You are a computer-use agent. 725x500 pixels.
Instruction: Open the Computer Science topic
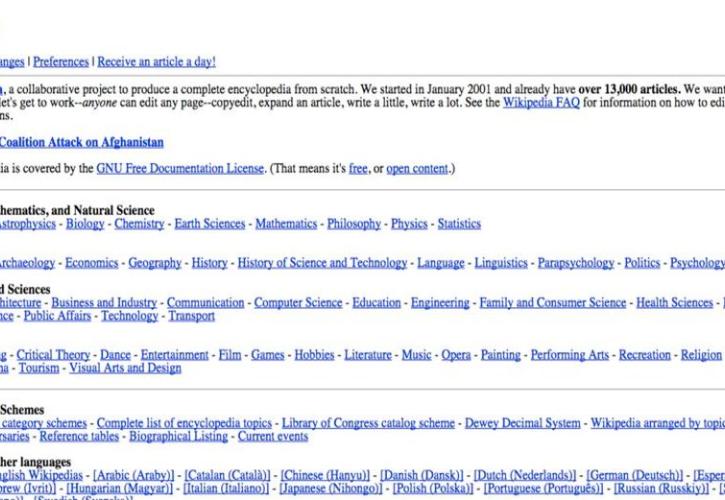(x=298, y=302)
